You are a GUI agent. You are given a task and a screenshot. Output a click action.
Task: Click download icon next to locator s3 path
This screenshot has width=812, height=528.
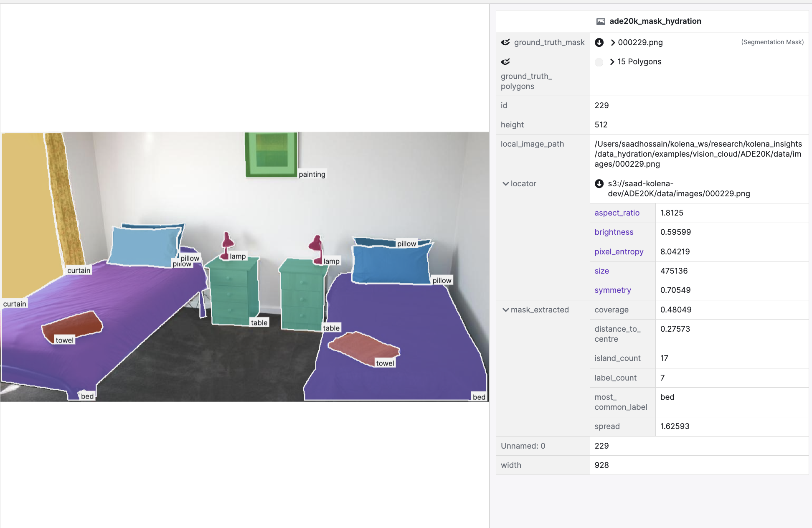tap(599, 184)
